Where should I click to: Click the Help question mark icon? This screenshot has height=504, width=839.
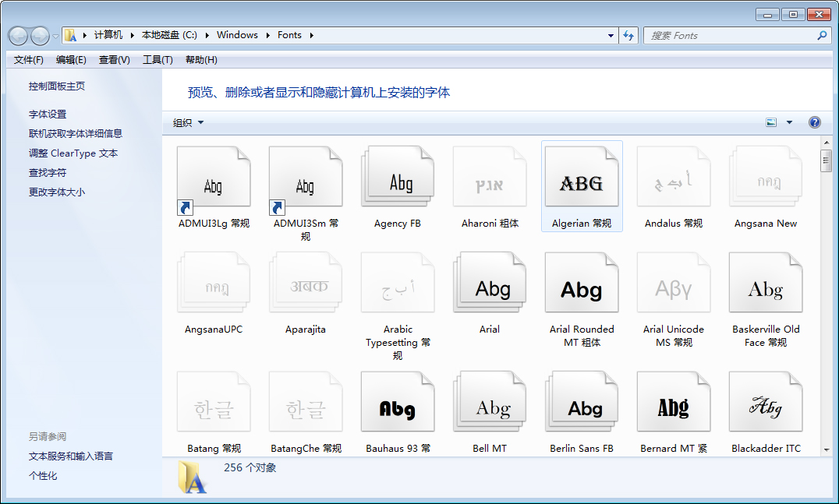[814, 122]
